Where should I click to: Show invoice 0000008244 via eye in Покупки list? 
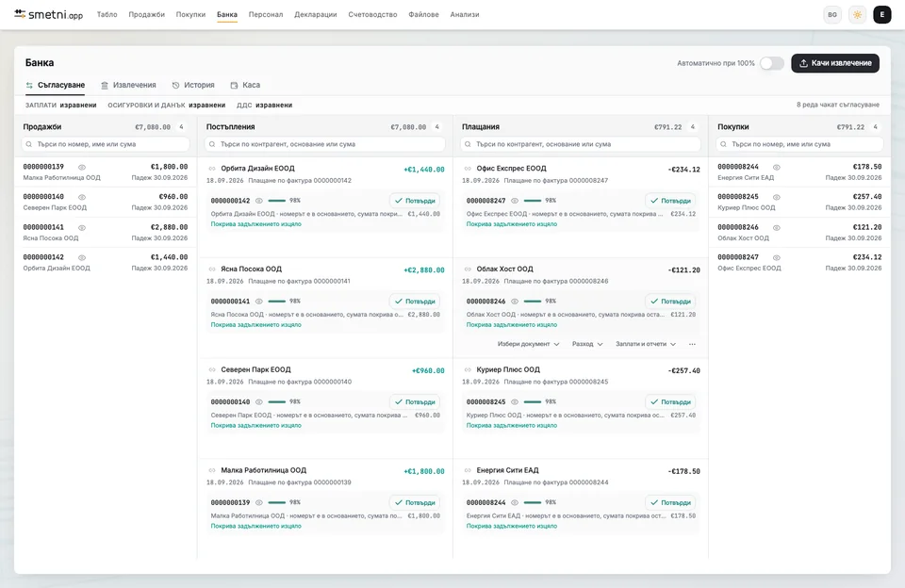[777, 168]
